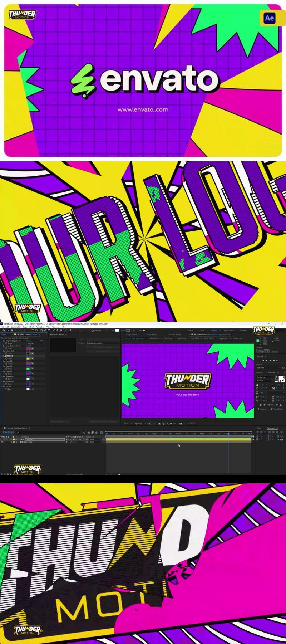Click the Home icon in toolbar
This screenshot has width=286, height=644.
(x=4, y=331)
